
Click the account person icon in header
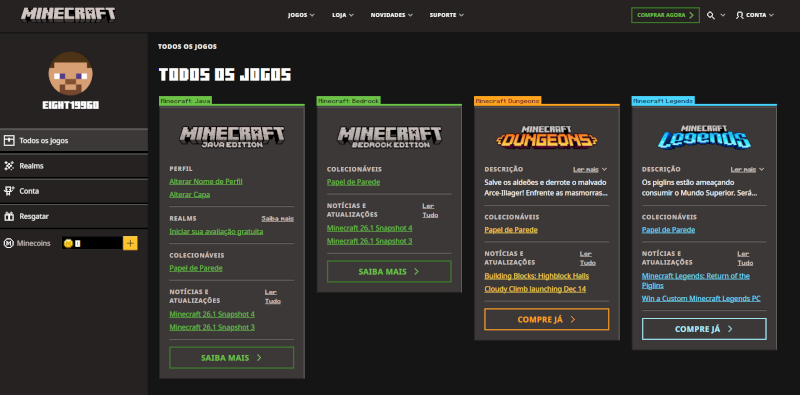739,15
